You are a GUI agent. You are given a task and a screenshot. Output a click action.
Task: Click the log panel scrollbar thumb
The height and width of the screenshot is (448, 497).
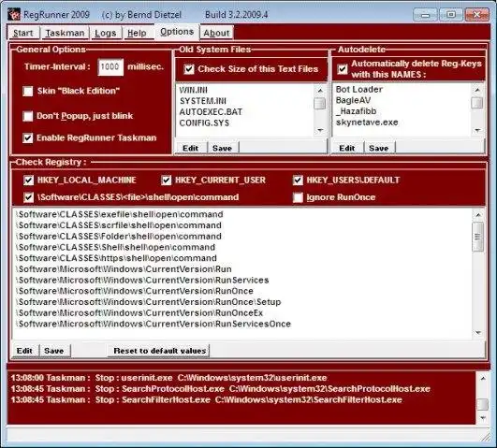click(483, 404)
